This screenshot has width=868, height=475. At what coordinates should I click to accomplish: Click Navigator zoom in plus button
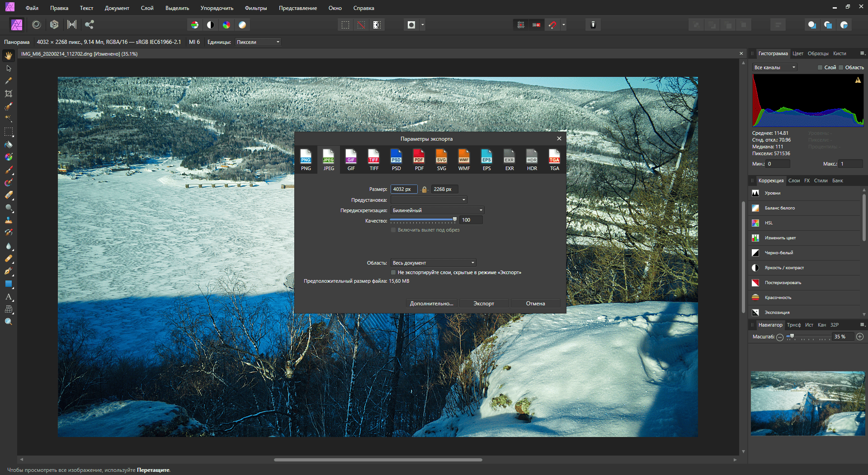[x=860, y=337]
